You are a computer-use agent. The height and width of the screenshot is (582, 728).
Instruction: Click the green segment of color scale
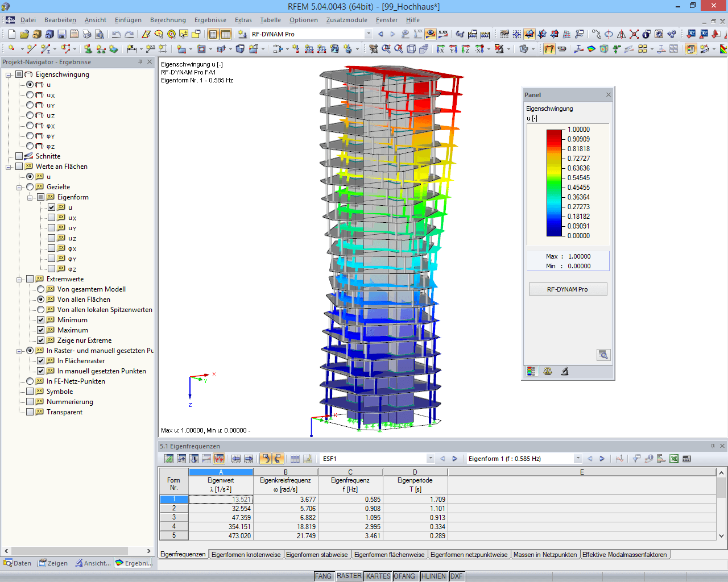[x=555, y=183]
